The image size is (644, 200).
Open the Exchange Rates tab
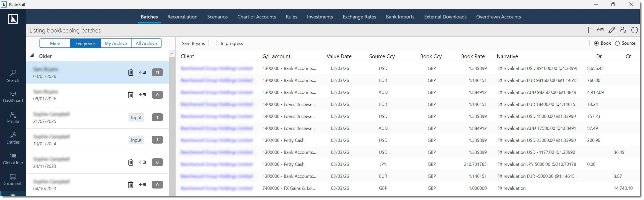click(x=359, y=17)
